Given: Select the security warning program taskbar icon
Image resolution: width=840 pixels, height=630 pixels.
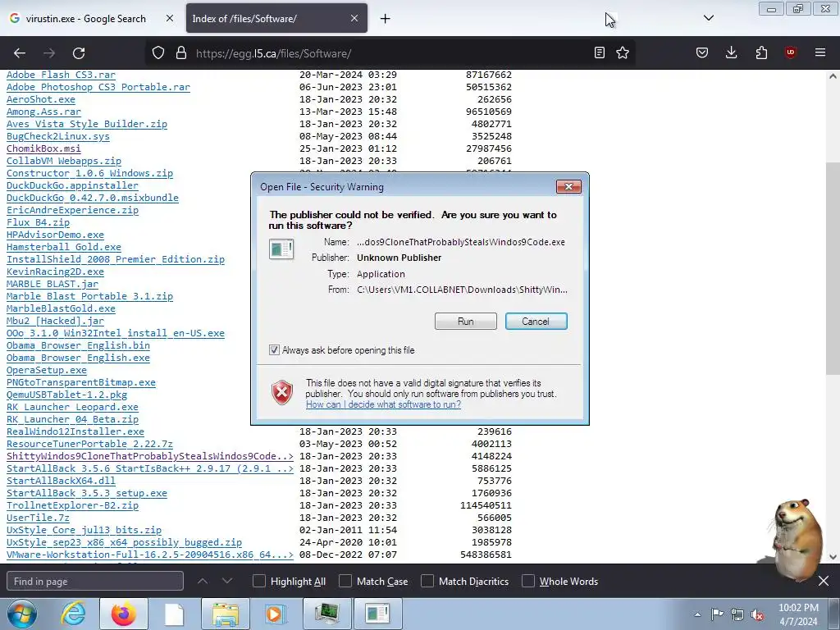Looking at the screenshot, I should coord(377,614).
